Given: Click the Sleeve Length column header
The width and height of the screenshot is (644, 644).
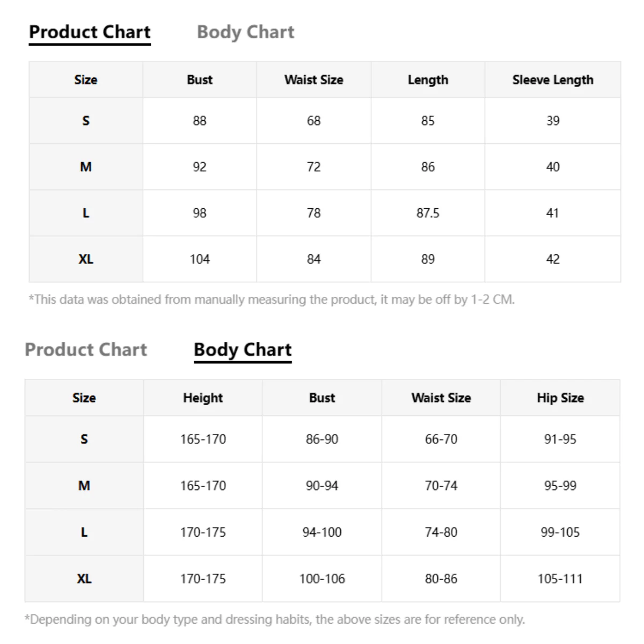Looking at the screenshot, I should (553, 80).
